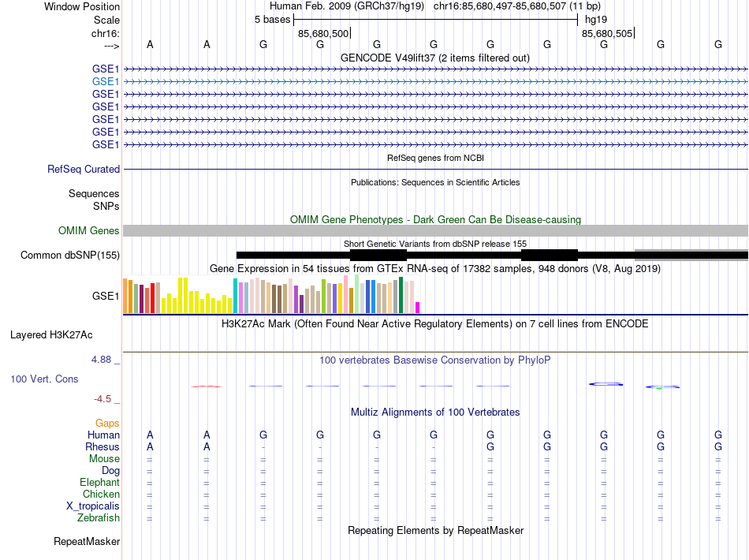Click the bright red bar in GTEx chart

pyautogui.click(x=152, y=298)
